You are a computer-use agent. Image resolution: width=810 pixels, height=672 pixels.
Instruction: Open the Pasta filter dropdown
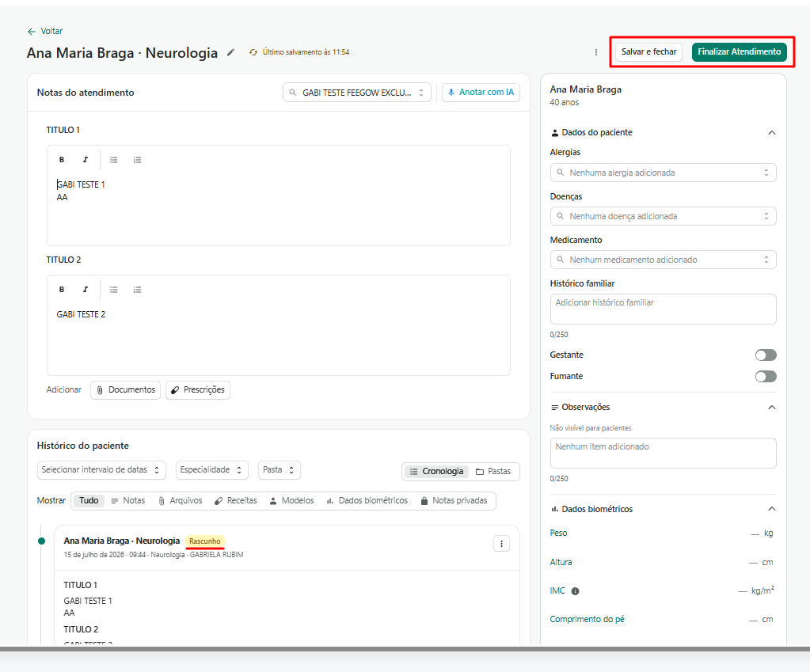pyautogui.click(x=279, y=470)
